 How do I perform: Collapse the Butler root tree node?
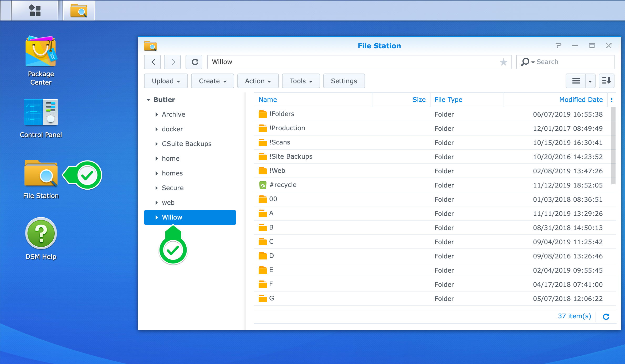148,100
